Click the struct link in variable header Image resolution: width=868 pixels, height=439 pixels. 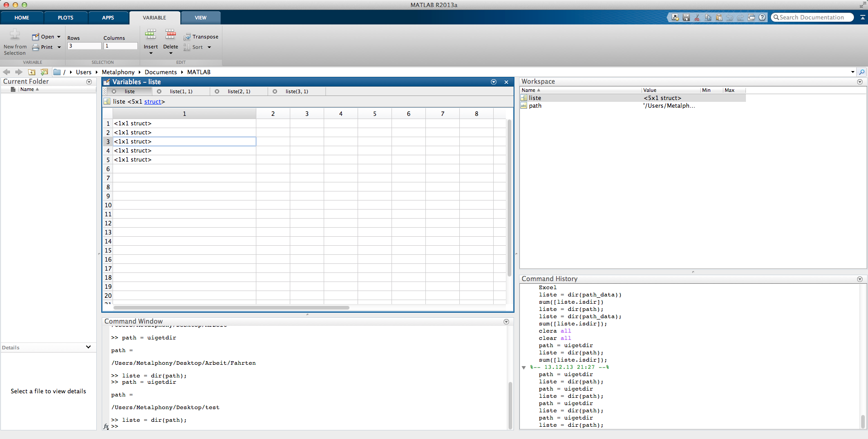click(152, 102)
